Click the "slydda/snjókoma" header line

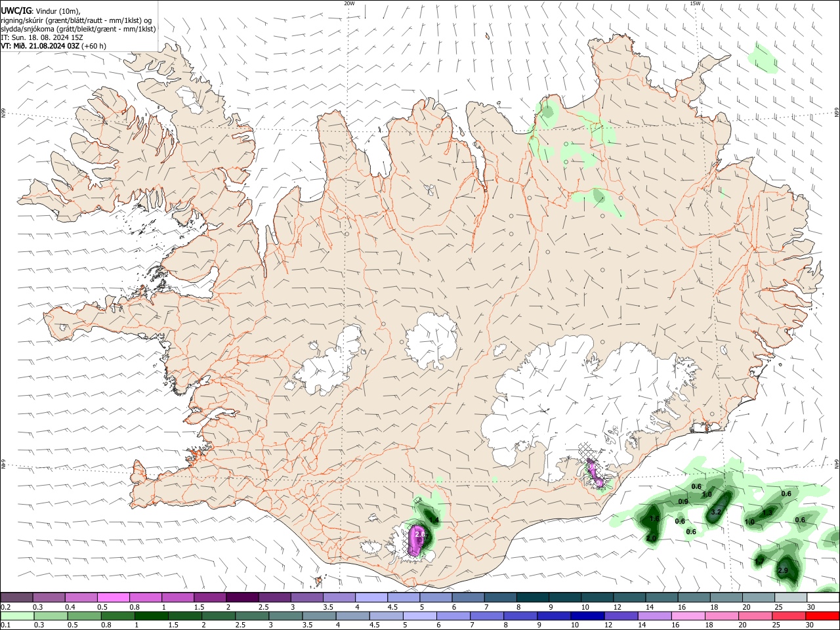(x=78, y=29)
